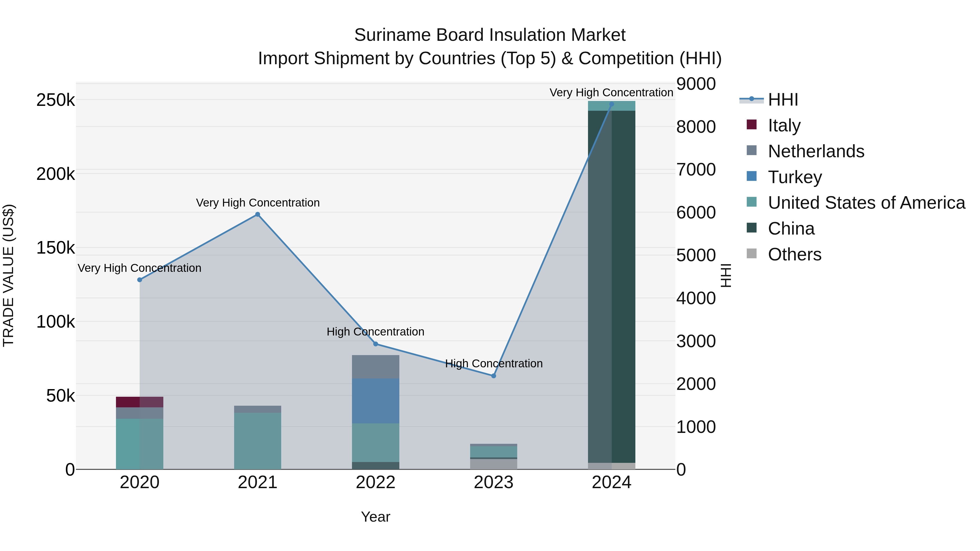
Task: Click the Others gray legend swatch
Action: [752, 254]
